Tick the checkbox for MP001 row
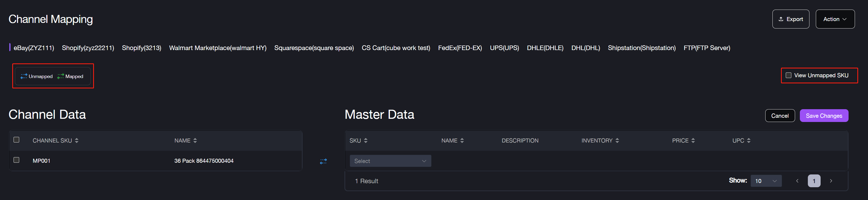This screenshot has width=868, height=200. tap(16, 160)
